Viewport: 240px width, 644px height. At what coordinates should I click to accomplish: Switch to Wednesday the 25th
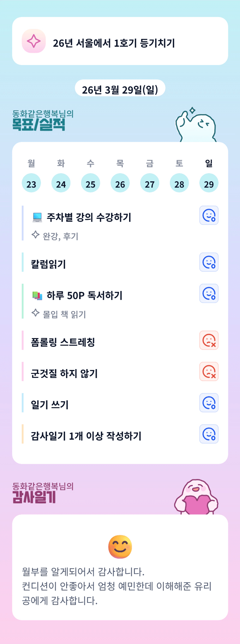coord(91,183)
